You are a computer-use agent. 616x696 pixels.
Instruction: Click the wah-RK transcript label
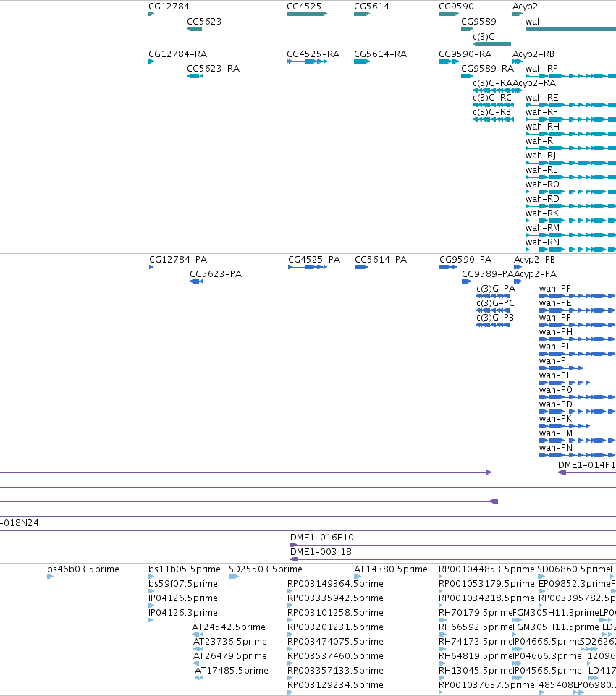542,213
